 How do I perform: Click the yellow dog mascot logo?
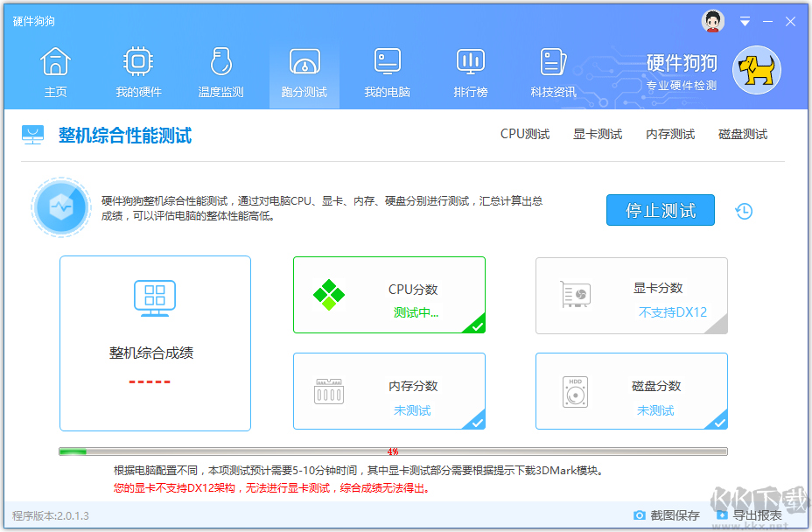[756, 70]
